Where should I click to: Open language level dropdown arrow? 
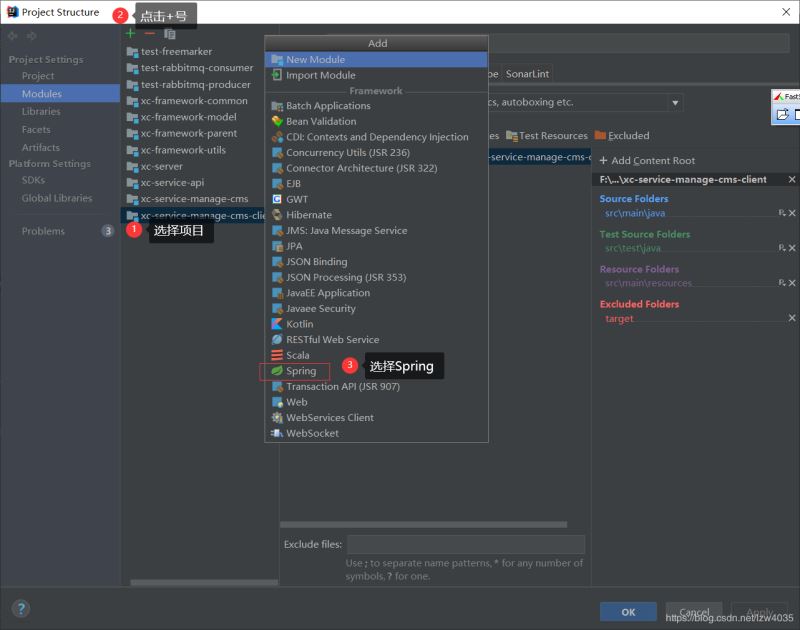[x=675, y=103]
